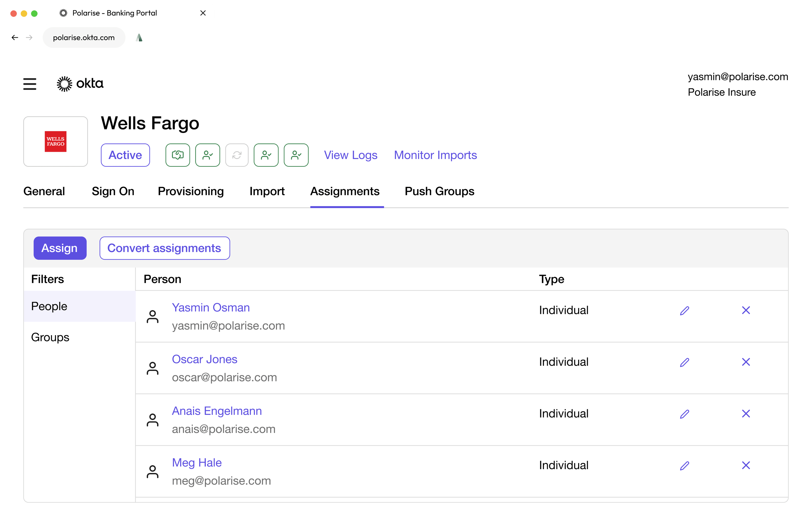Screen dimensions: 812x526
Task: Click the email meg@polarise.com
Action: pos(221,481)
